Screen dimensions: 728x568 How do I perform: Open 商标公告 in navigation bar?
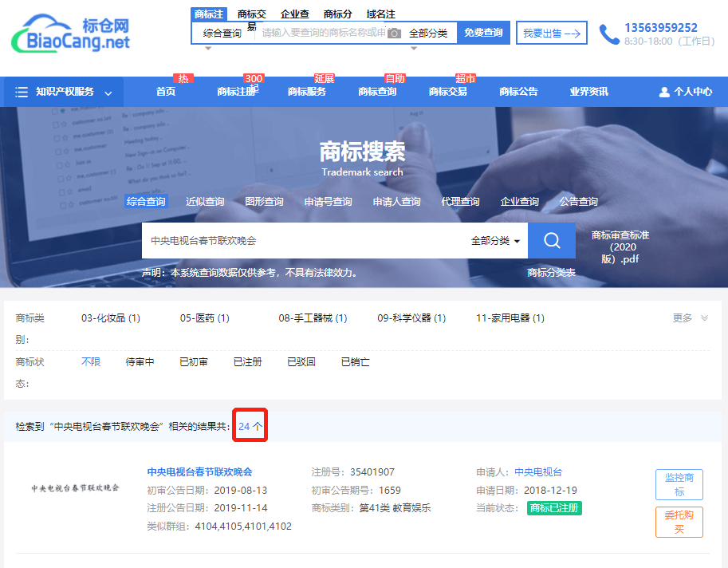[x=518, y=92]
